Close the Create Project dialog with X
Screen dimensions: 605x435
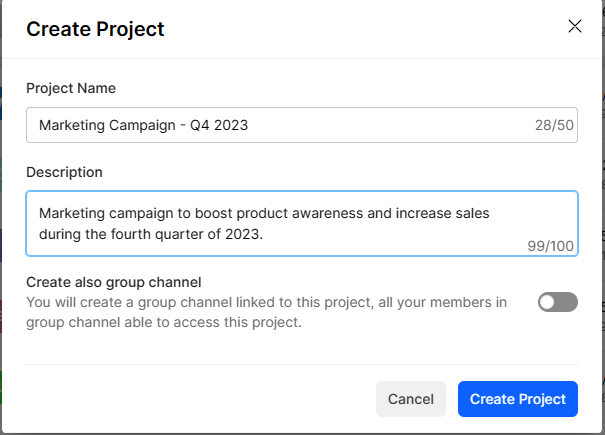coord(575,27)
